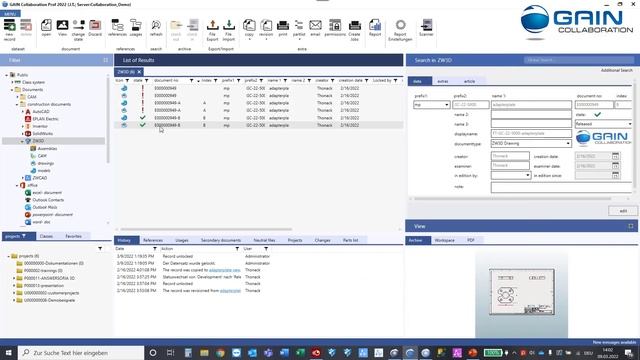The width and height of the screenshot is (640, 360).
Task: Open the copied adapterplate link in history
Action: coord(224,270)
